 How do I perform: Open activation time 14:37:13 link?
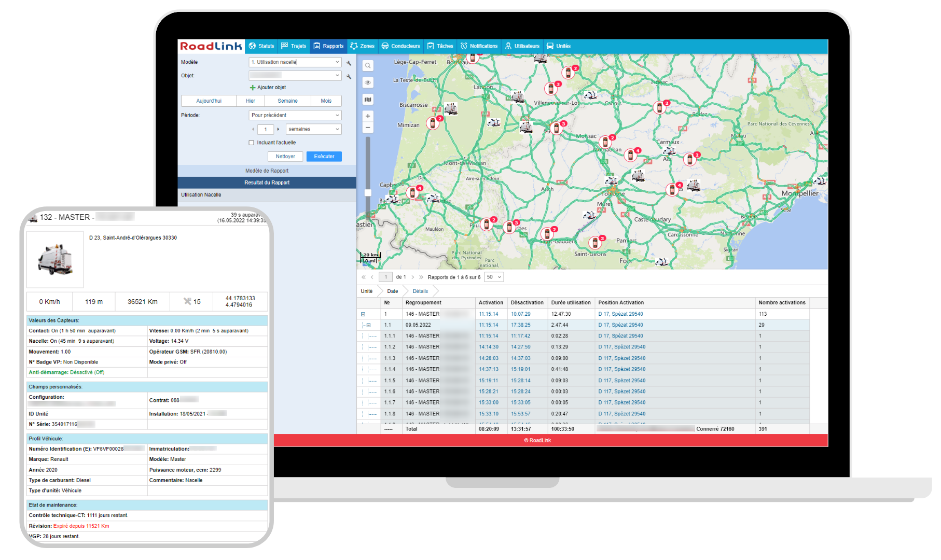click(489, 370)
